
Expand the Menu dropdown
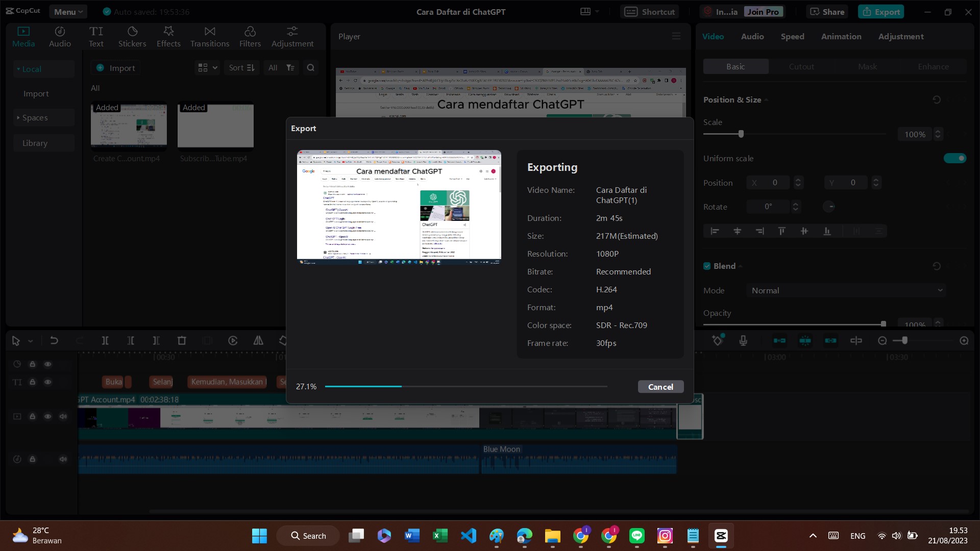[68, 12]
